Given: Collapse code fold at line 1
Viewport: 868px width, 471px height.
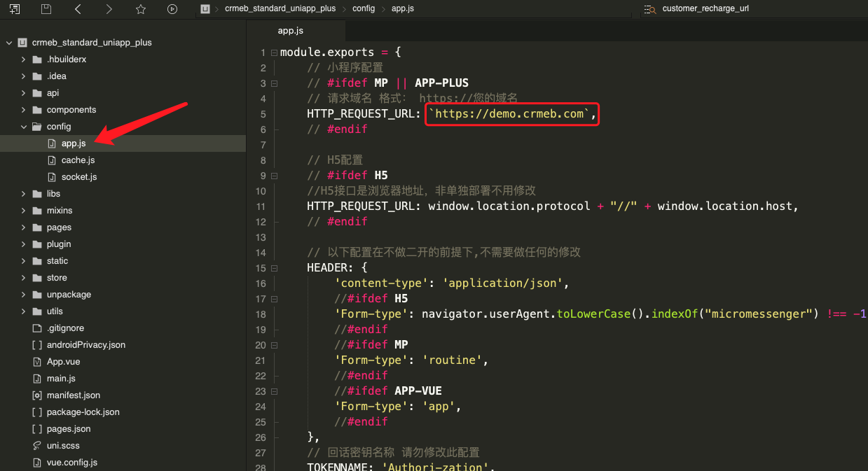Looking at the screenshot, I should pyautogui.click(x=274, y=53).
